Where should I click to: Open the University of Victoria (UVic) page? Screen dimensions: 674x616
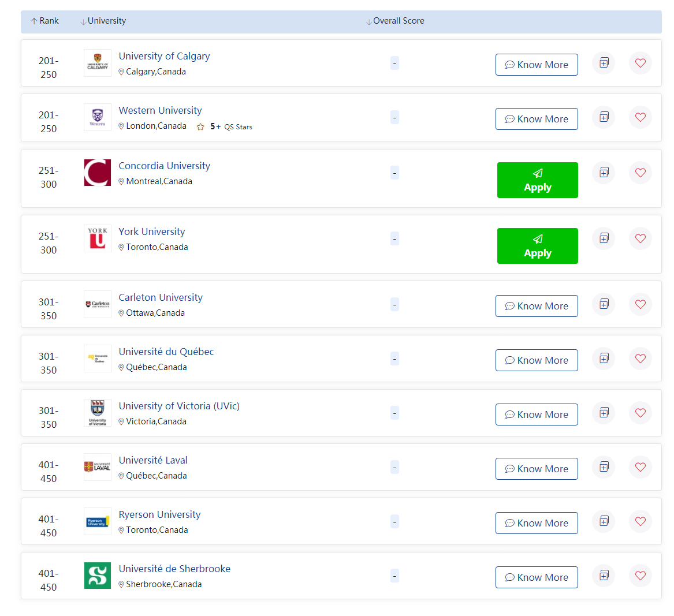[x=179, y=406]
